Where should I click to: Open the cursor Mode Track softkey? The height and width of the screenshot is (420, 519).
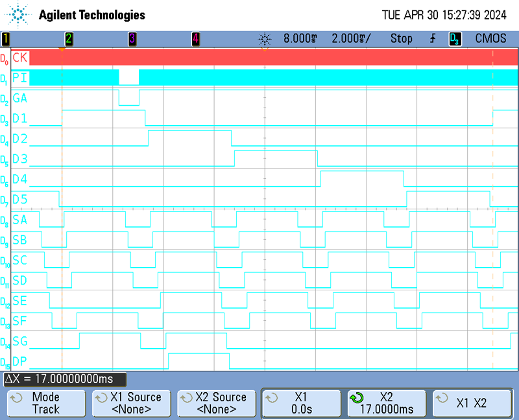pyautogui.click(x=45, y=403)
